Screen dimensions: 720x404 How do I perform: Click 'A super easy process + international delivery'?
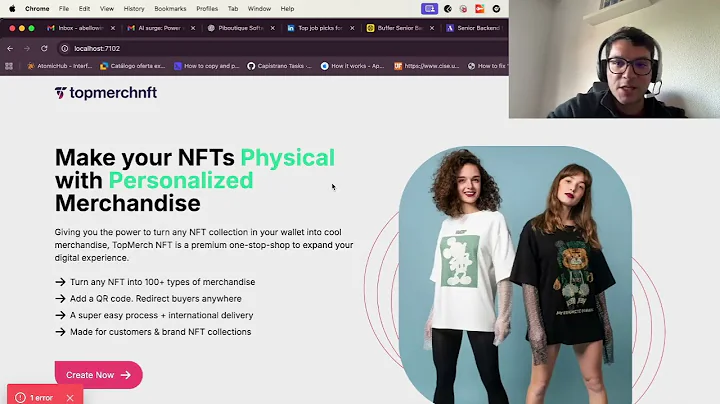tap(162, 315)
